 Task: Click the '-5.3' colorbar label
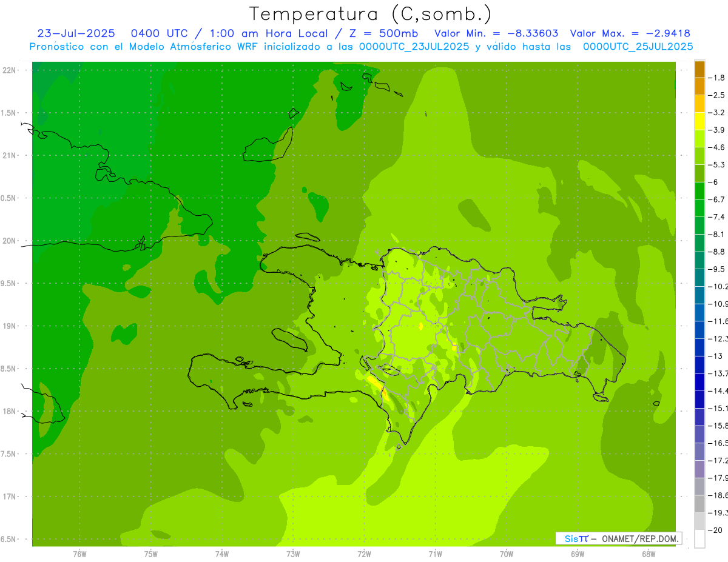tap(718, 164)
